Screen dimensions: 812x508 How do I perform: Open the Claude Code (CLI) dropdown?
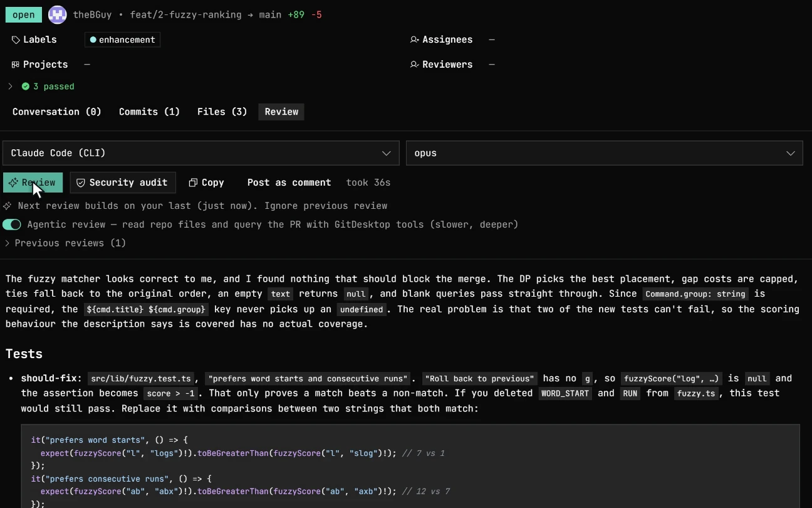tap(201, 153)
